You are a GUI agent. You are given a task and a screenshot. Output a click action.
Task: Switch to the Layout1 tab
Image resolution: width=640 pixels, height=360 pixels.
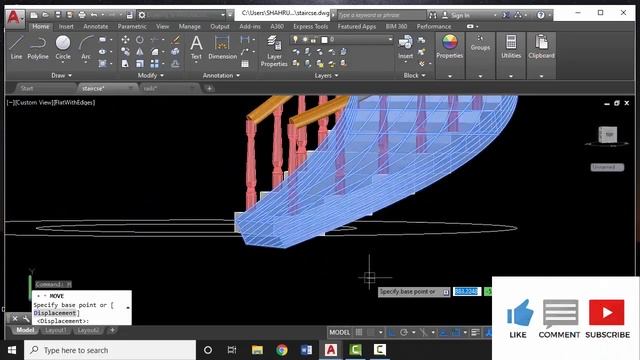[56, 330]
